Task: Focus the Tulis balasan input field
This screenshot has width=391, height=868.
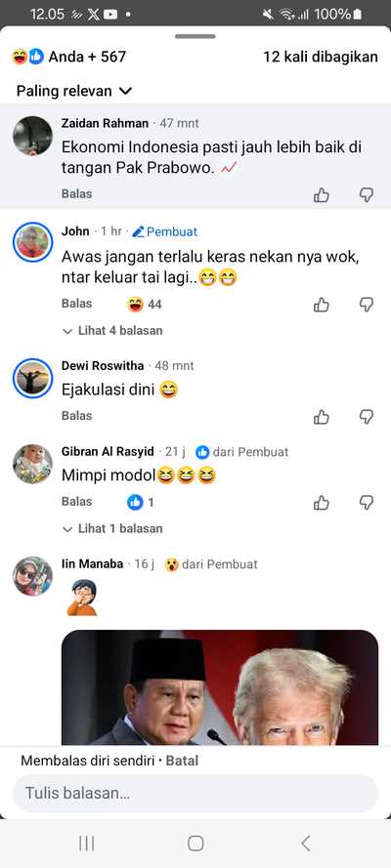Action: coord(195,793)
